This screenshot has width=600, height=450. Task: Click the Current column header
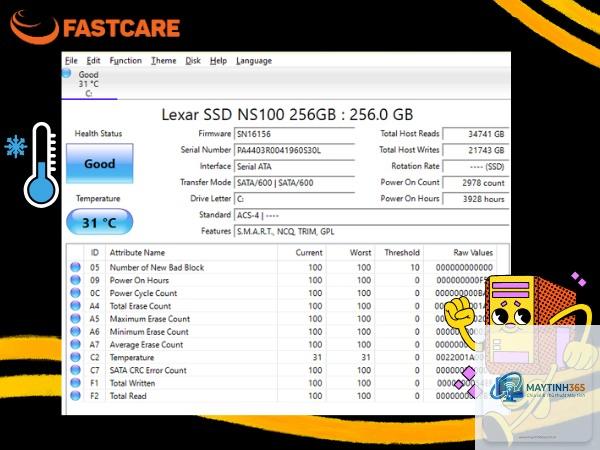(302, 253)
